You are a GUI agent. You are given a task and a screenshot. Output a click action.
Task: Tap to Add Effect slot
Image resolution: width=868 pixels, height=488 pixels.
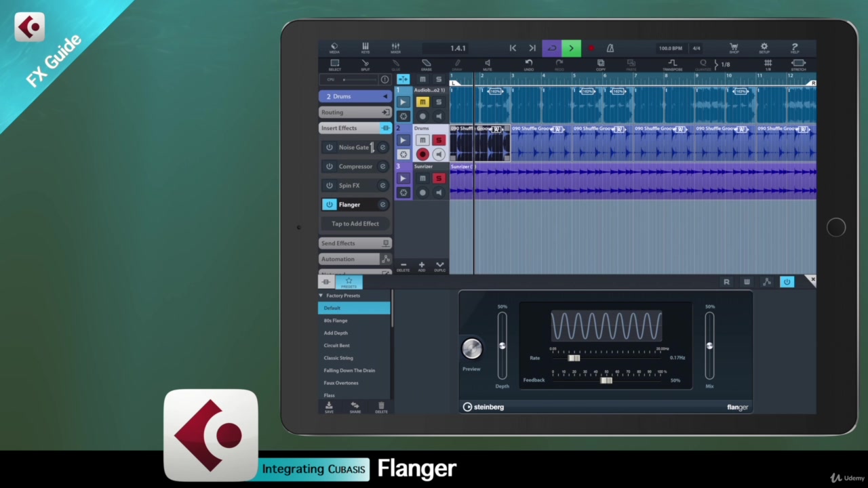coord(355,224)
